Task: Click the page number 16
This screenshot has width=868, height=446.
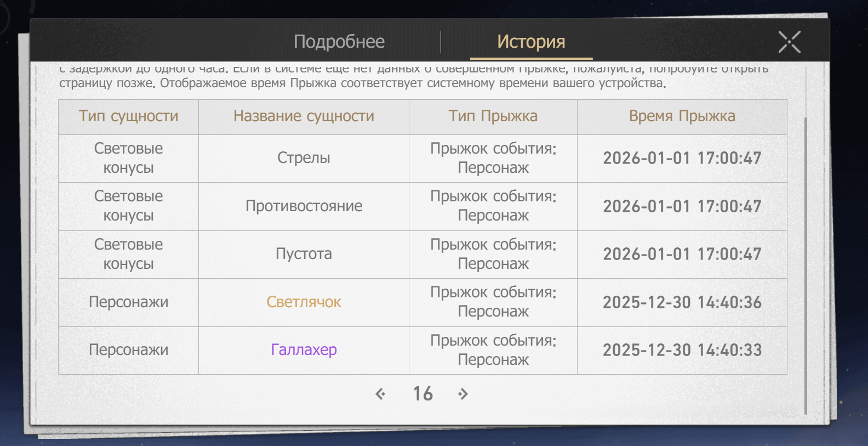Action: coord(423,394)
